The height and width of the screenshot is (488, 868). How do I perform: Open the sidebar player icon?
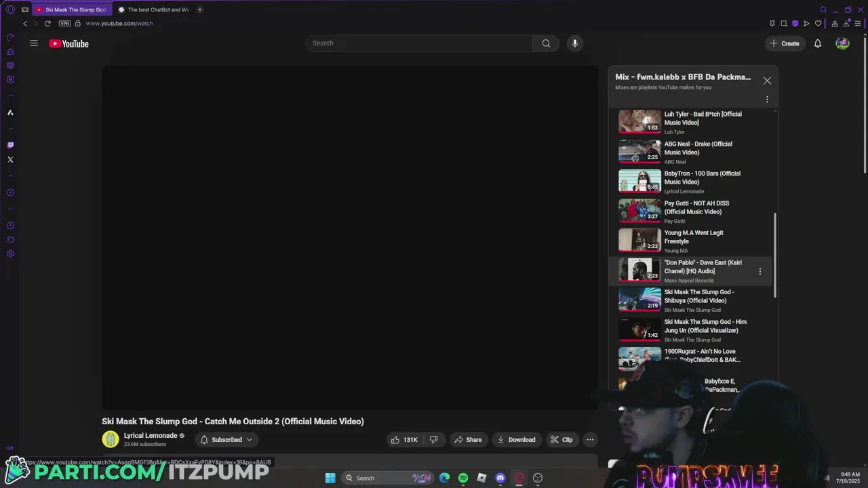10,192
